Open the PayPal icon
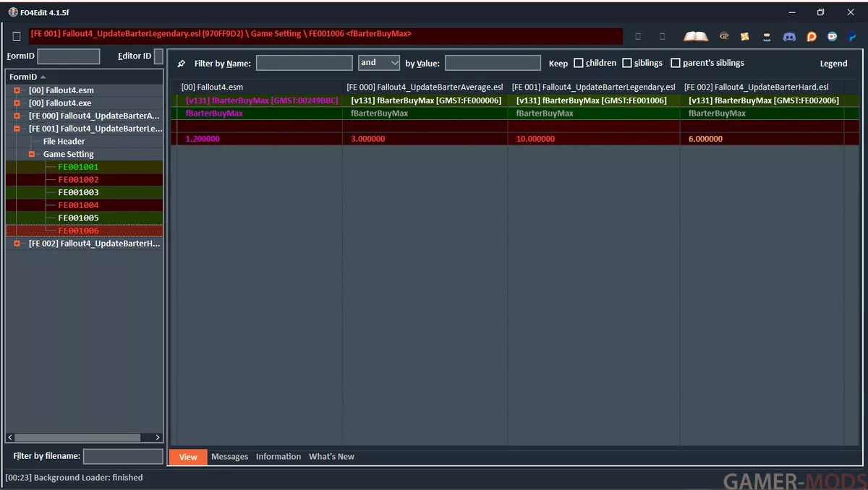The height and width of the screenshot is (490, 868). point(853,36)
